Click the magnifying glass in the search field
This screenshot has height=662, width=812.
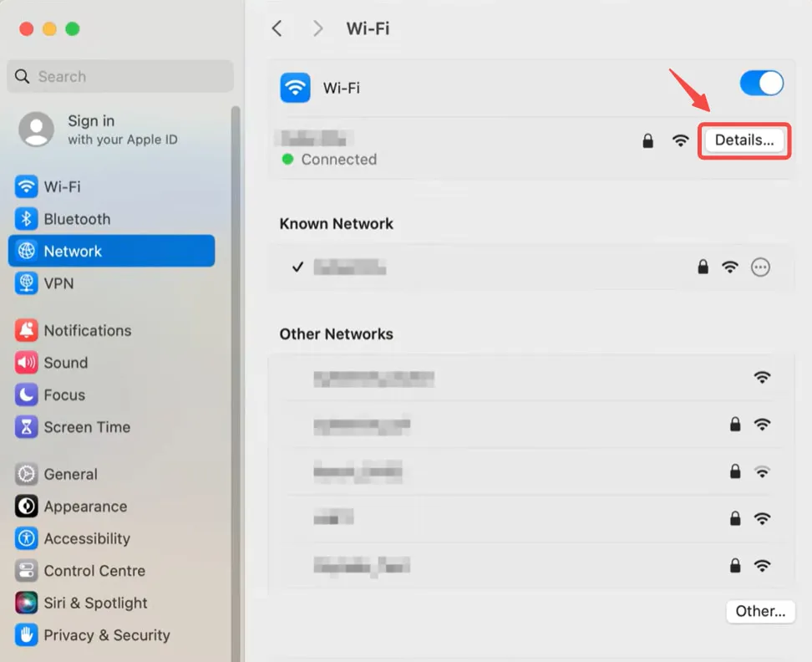click(22, 76)
